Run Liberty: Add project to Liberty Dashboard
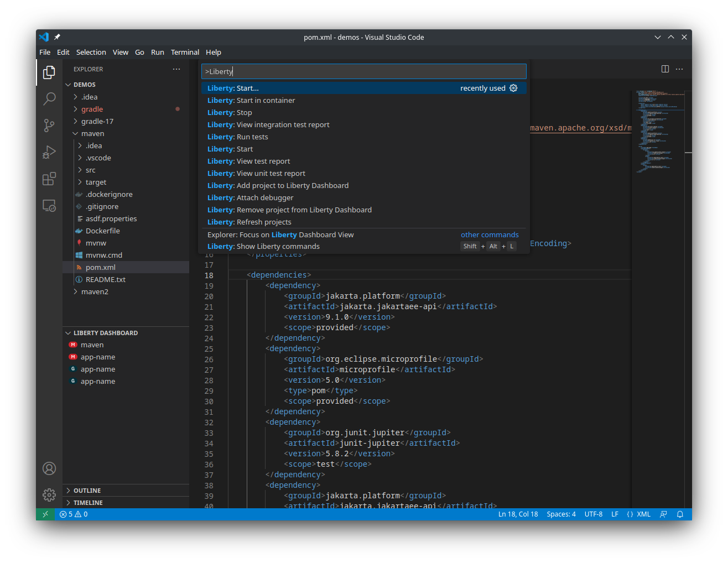728x563 pixels. point(363,185)
